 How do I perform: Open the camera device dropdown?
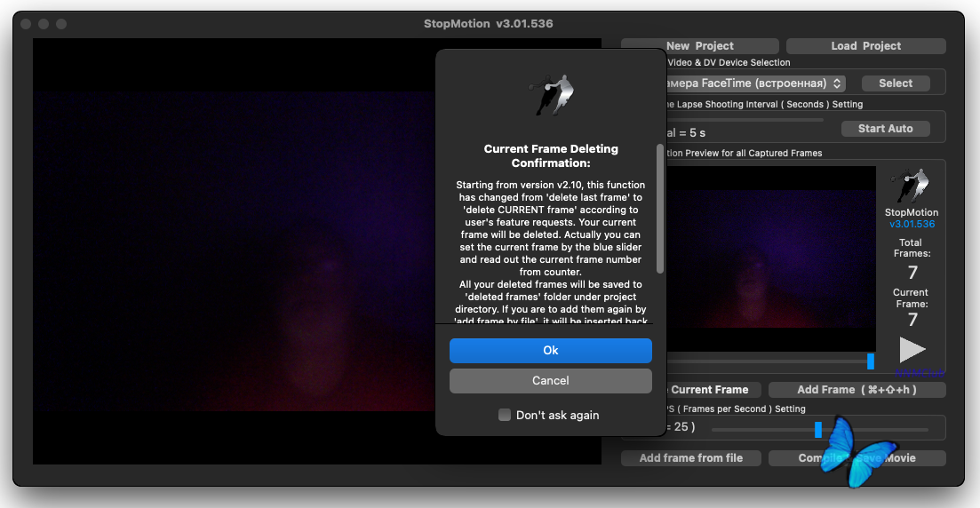[x=755, y=83]
